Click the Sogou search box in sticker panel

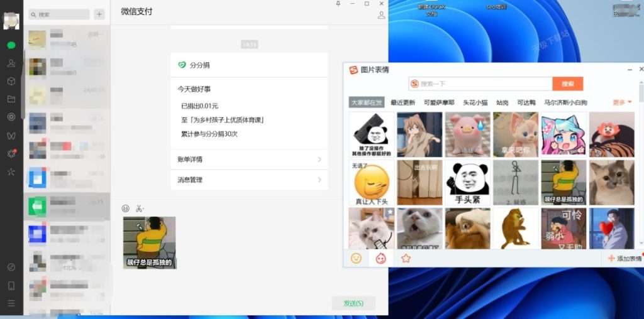click(x=480, y=84)
